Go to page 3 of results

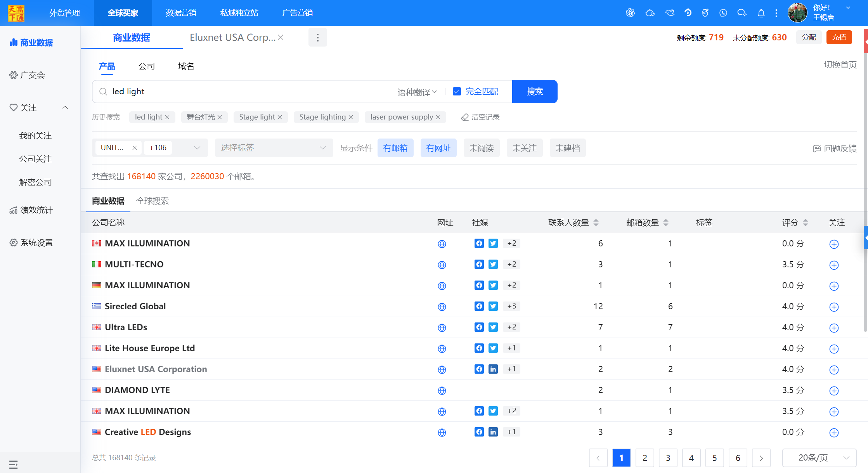click(x=668, y=458)
